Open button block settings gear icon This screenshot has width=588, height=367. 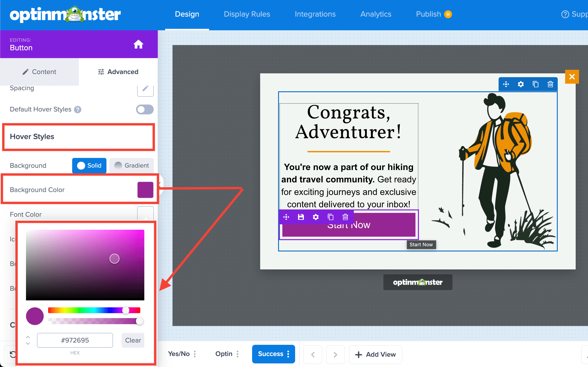pos(316,217)
